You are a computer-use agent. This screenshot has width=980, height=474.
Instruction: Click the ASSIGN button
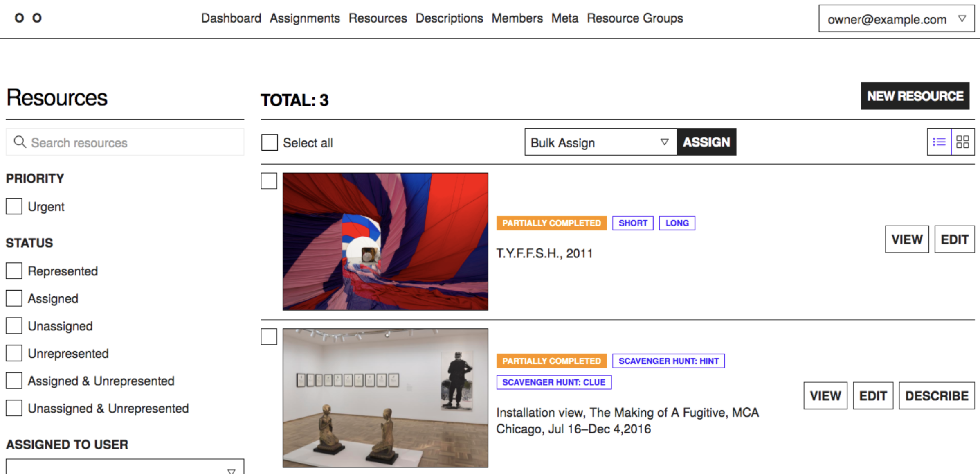(x=706, y=142)
